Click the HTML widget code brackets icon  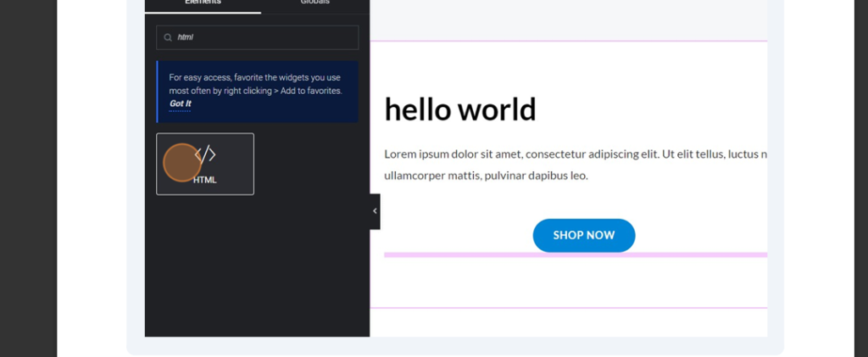(x=205, y=154)
